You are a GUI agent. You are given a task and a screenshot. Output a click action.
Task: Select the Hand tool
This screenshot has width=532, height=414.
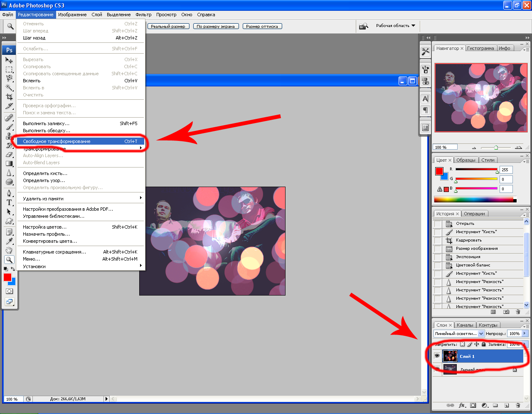pyautogui.click(x=9, y=250)
